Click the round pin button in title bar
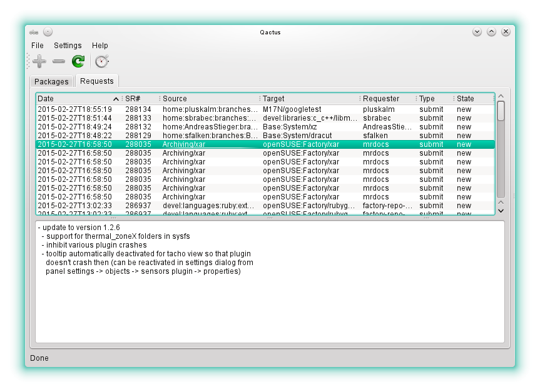 tap(48, 32)
